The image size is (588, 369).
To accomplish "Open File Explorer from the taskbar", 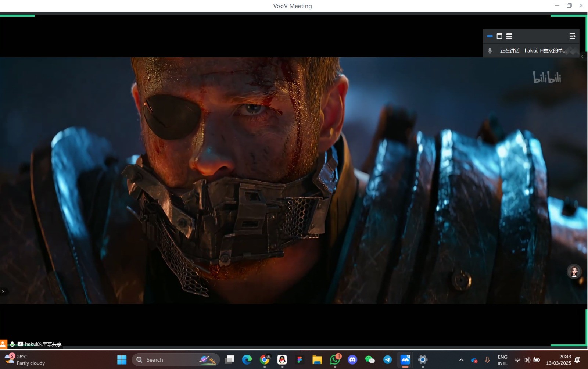I will tap(317, 359).
